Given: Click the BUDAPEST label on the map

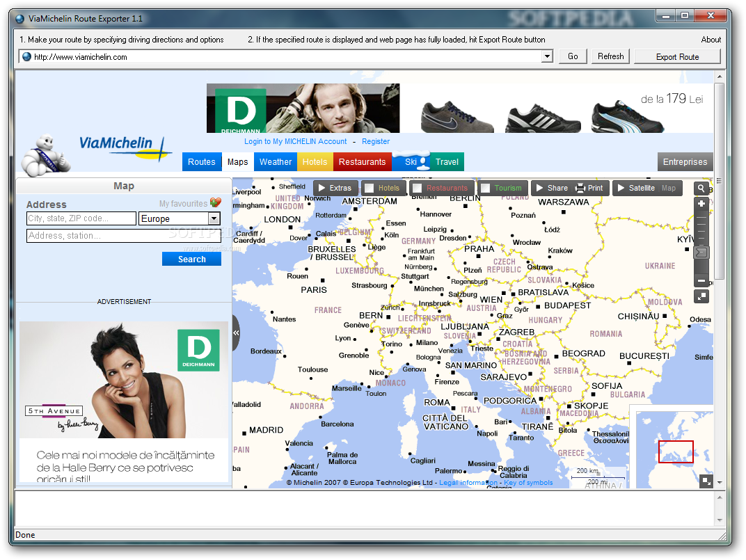Looking at the screenshot, I should tap(567, 305).
